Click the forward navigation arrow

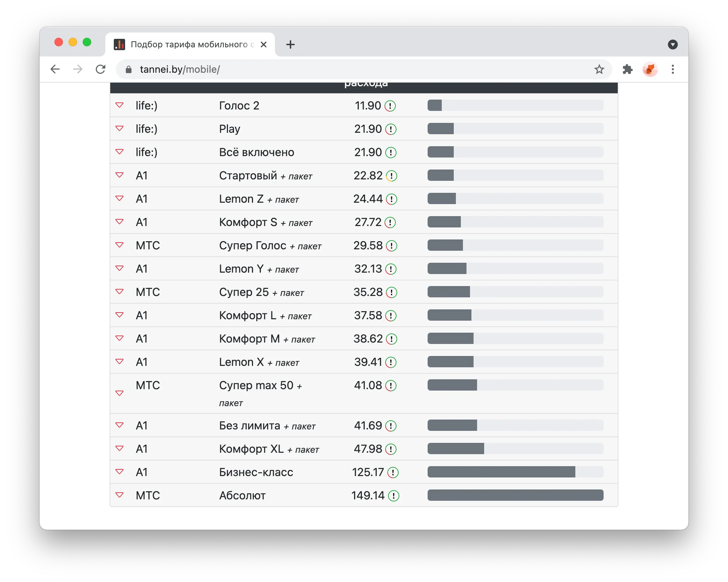point(78,69)
